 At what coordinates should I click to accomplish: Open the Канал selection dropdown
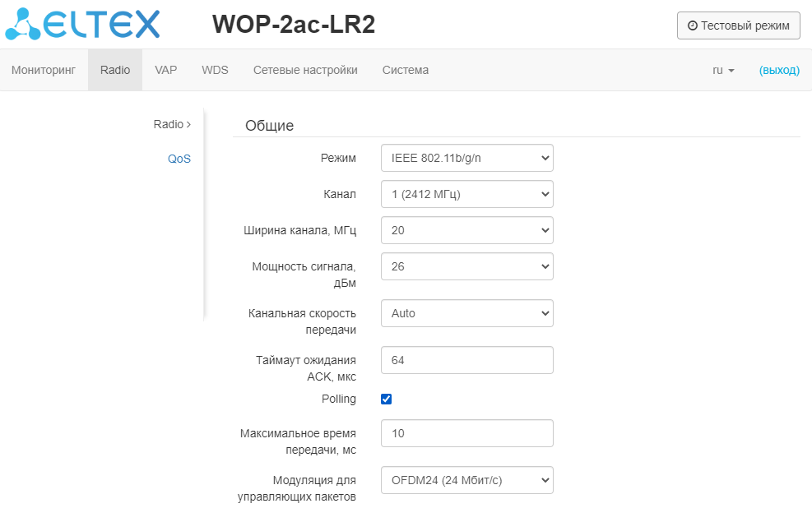point(466,194)
